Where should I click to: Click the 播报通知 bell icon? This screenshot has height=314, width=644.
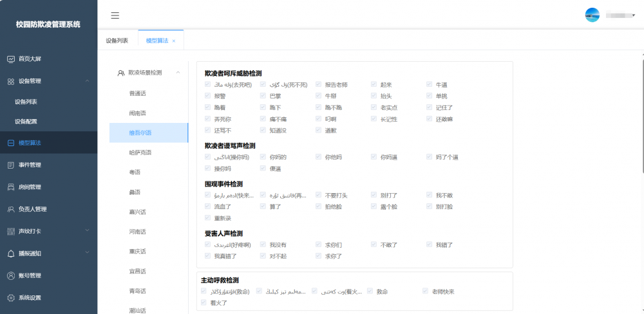pyautogui.click(x=11, y=254)
